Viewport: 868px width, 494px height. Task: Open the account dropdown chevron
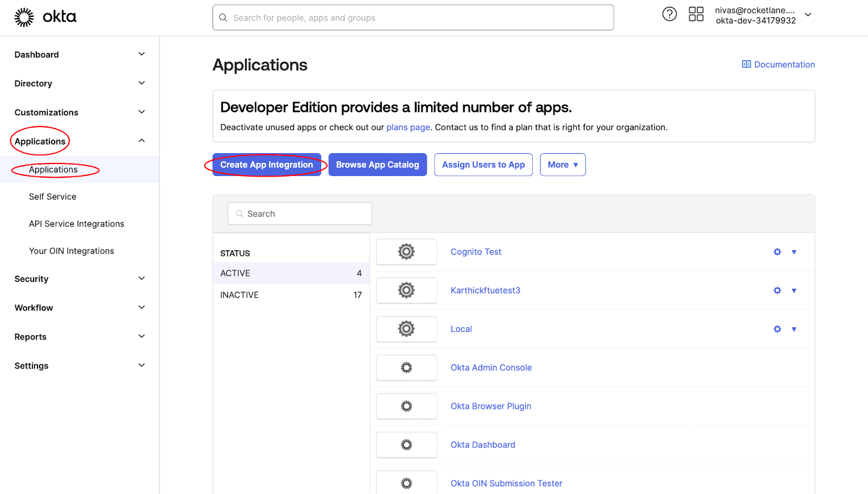click(808, 15)
